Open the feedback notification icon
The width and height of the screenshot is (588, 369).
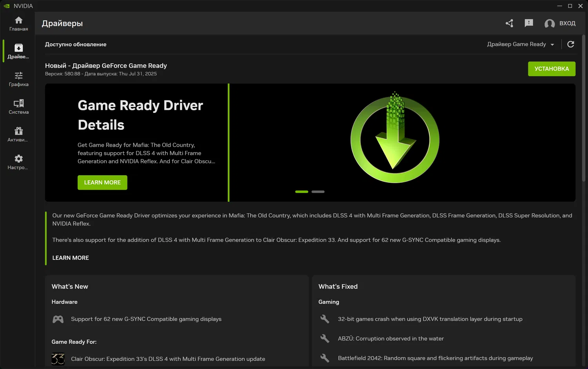click(529, 23)
